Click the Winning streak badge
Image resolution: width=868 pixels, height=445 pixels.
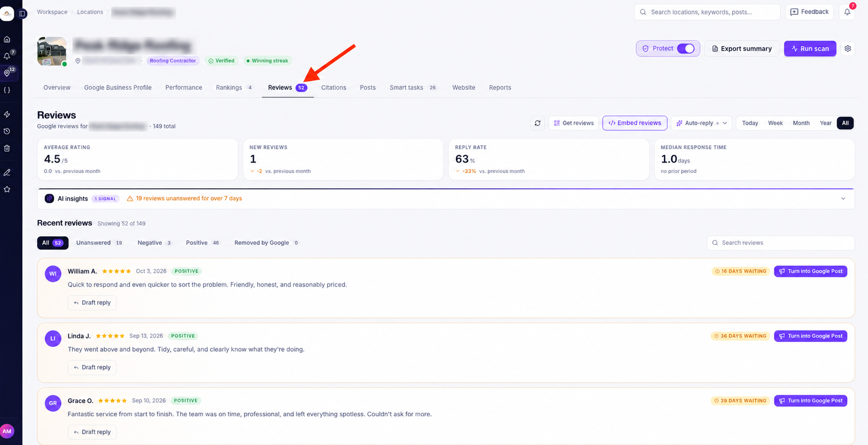click(267, 61)
